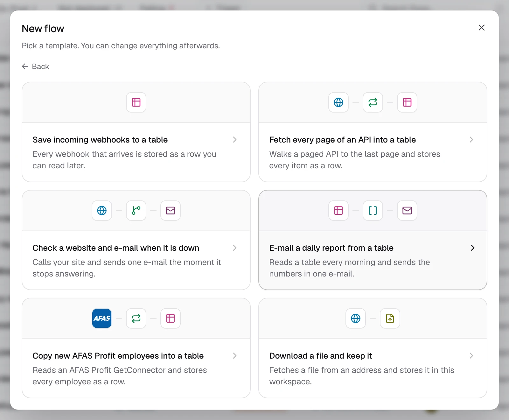Screen dimensions: 509x420
Task: Click description 'Walks a paged API to the last page'
Action: tap(355, 160)
